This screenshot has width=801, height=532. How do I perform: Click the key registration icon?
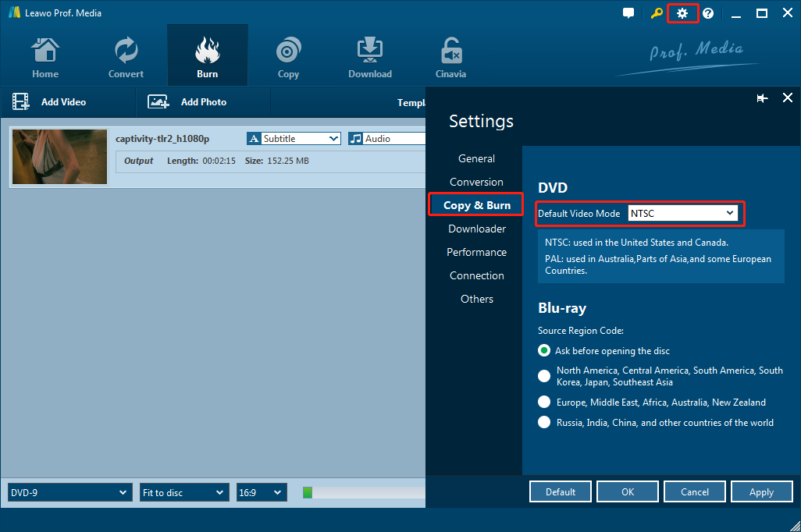[657, 13]
